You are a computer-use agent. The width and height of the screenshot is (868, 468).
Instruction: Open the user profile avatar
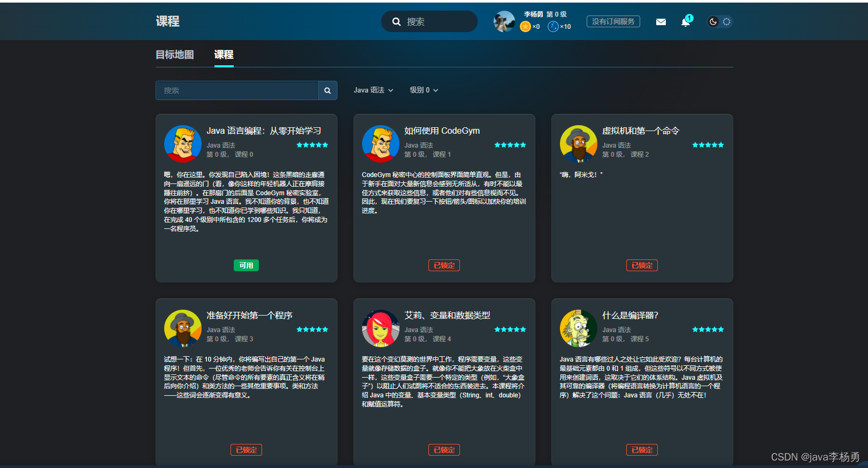pos(504,21)
